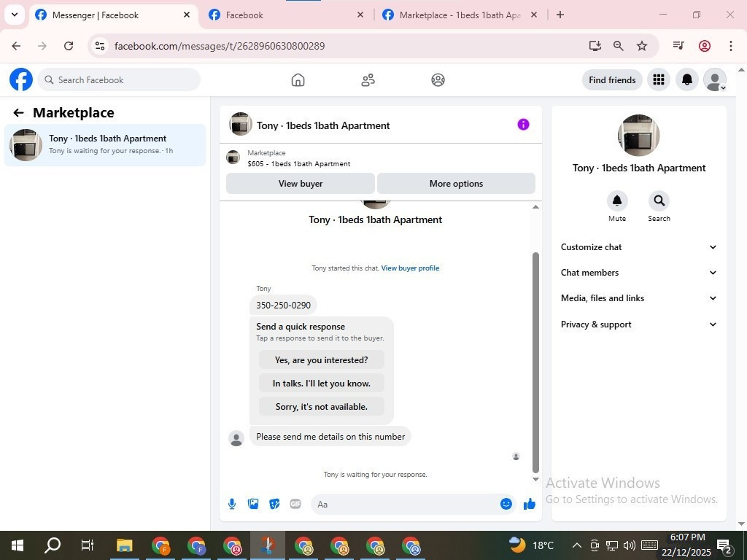This screenshot has height=560, width=747.
Task: Open the Friends icon in top navigation
Action: (x=368, y=79)
